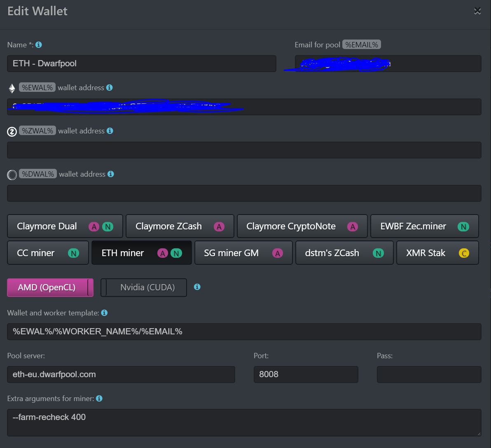Click the info icon next to Name
491x448 pixels.
(39, 45)
